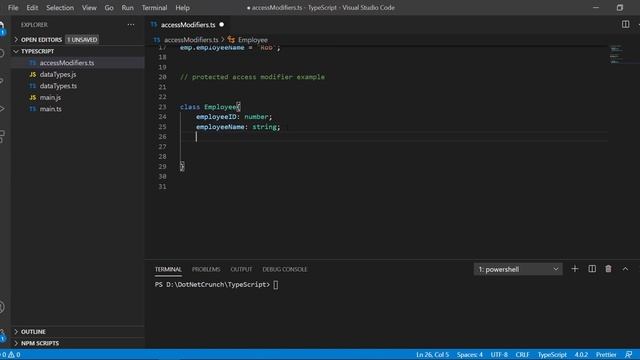Open the Selection menu
This screenshot has width=640, height=360.
[60, 8]
